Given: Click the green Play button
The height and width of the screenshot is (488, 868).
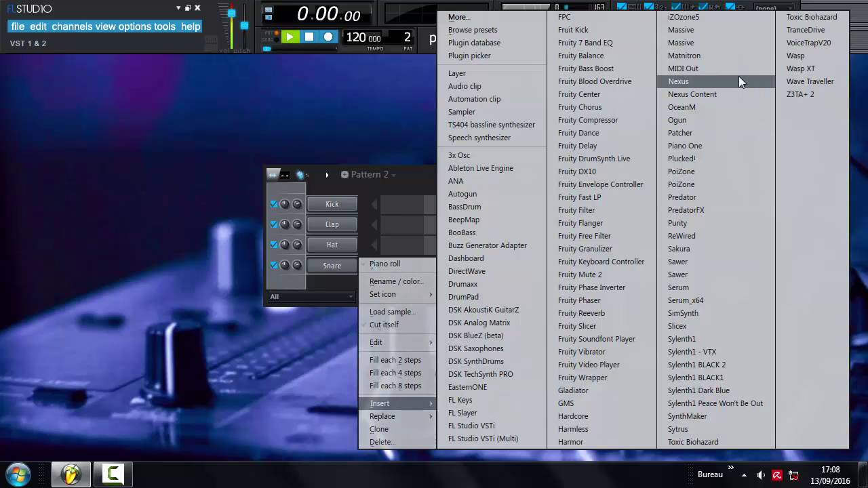Looking at the screenshot, I should click(x=290, y=37).
